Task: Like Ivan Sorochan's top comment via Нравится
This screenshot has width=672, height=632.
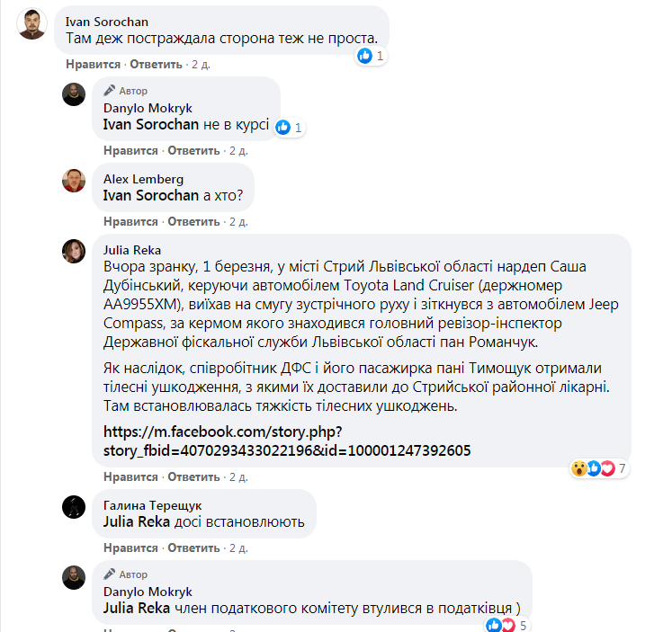Action: click(93, 66)
